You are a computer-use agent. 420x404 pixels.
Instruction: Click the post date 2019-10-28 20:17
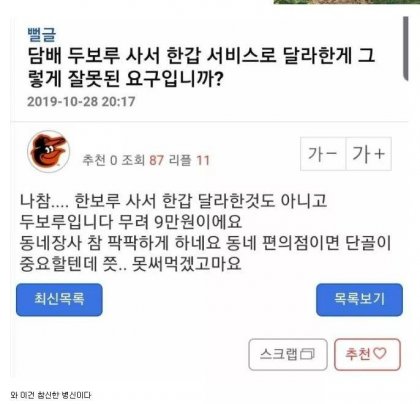click(81, 102)
